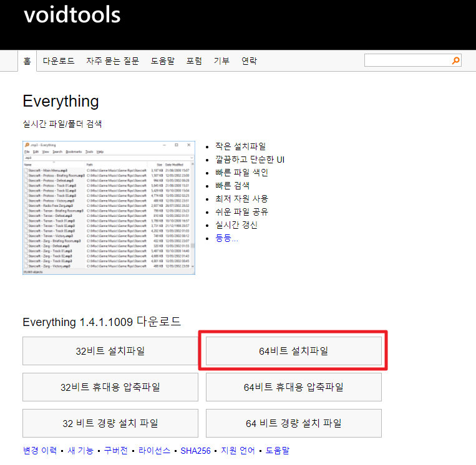Click the bullet text 쉬운 파일 공유
This screenshot has height=465, width=476.
point(241,212)
